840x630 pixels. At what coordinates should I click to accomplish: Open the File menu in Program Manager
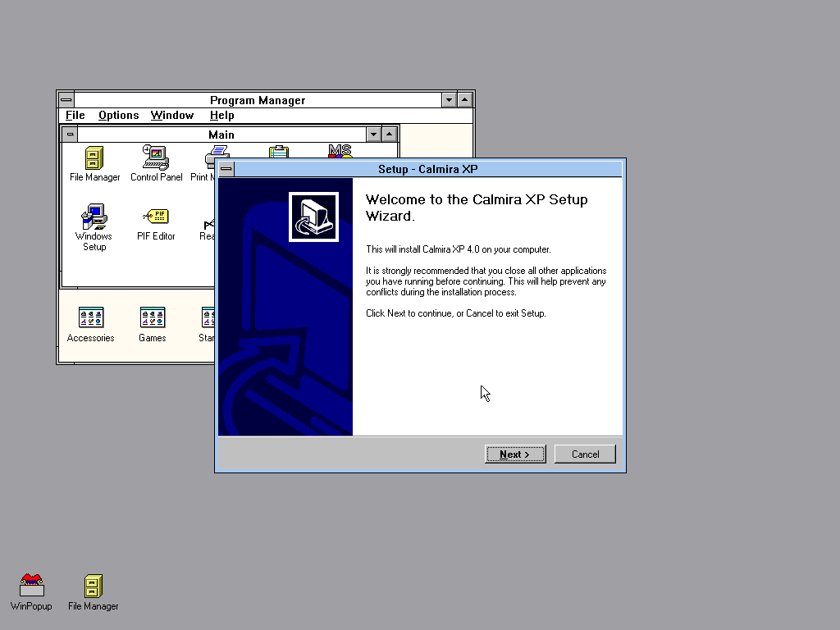pos(75,116)
